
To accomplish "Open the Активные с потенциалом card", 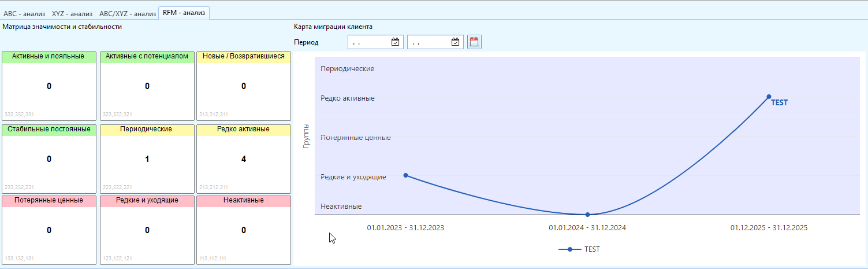I will [147, 86].
